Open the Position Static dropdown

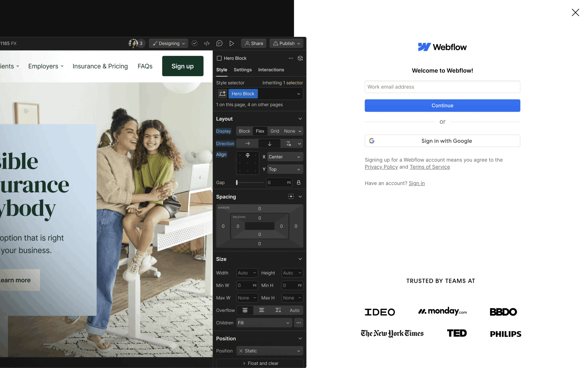pyautogui.click(x=269, y=351)
